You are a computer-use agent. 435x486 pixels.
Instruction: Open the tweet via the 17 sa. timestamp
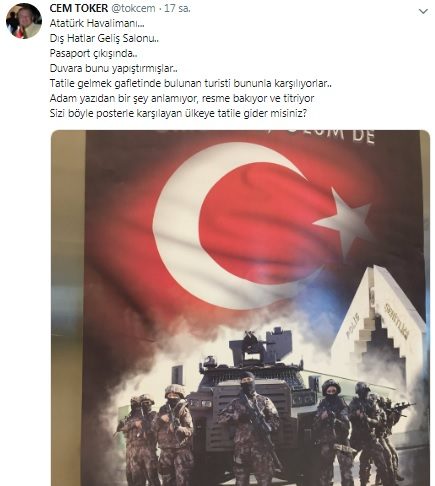177,8
